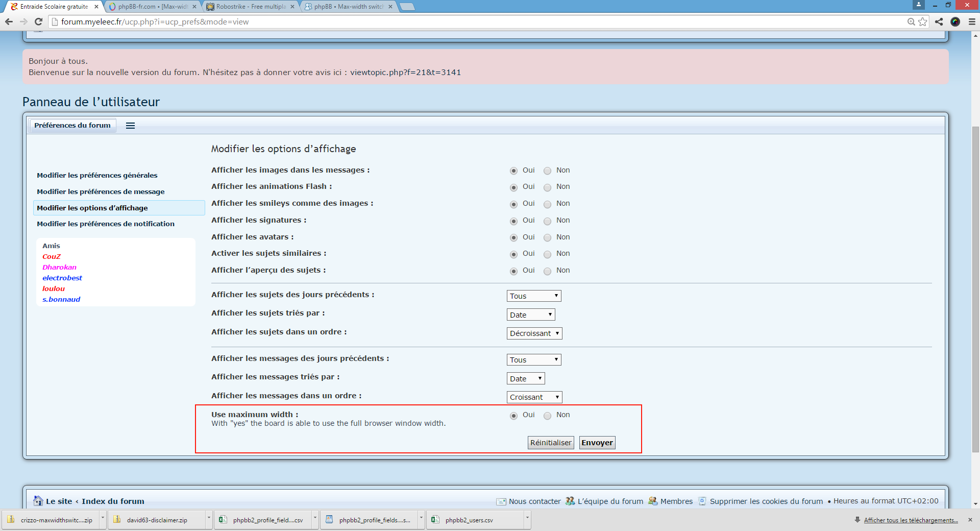Image resolution: width=980 pixels, height=531 pixels.
Task: Switch to the phpBB Max-width switch tab
Action: pyautogui.click(x=349, y=7)
